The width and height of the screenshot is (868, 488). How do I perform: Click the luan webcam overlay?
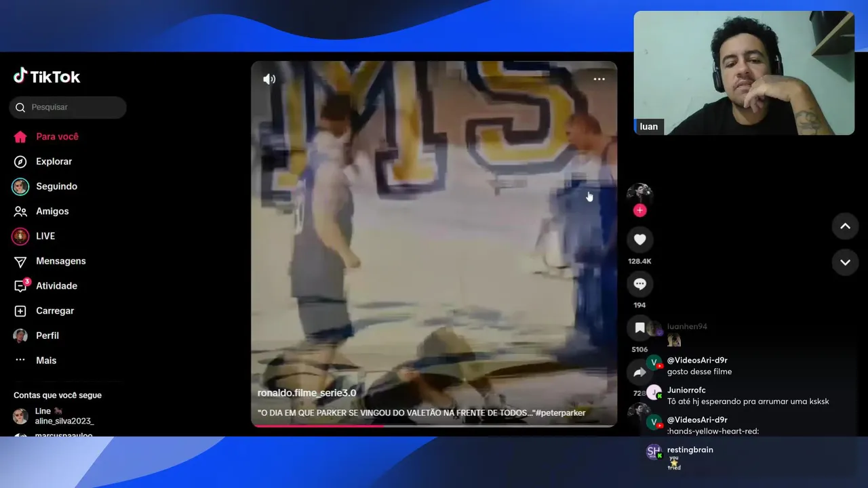(744, 73)
